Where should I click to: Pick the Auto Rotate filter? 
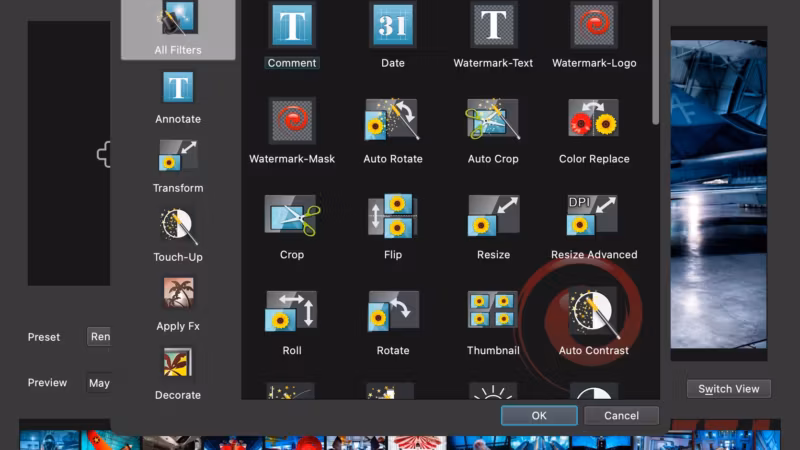click(x=393, y=131)
